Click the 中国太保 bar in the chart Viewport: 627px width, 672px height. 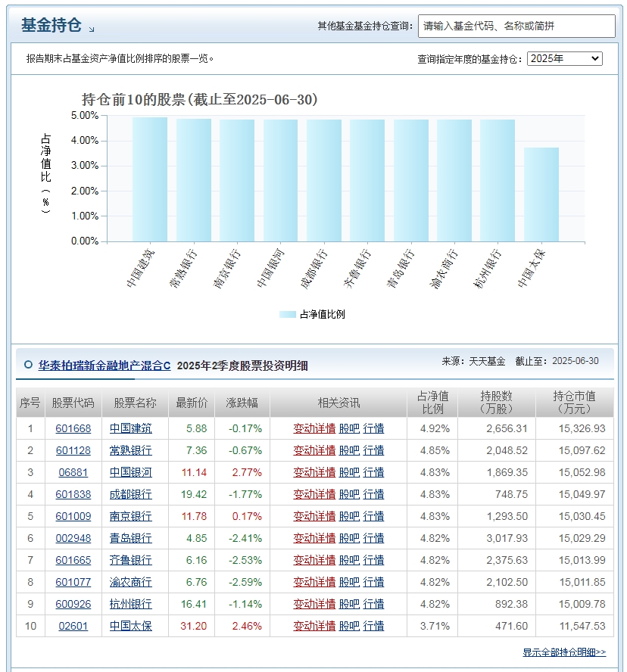click(x=541, y=194)
